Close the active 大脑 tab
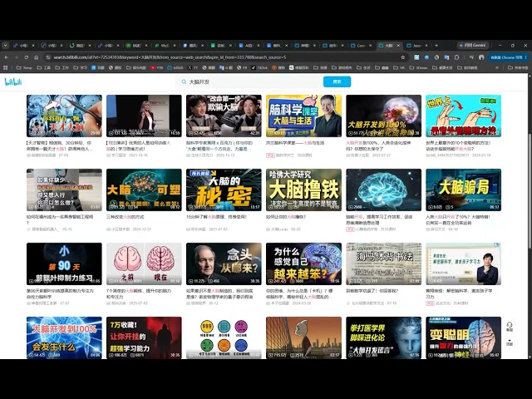This screenshot has height=399, width=532. point(398,45)
